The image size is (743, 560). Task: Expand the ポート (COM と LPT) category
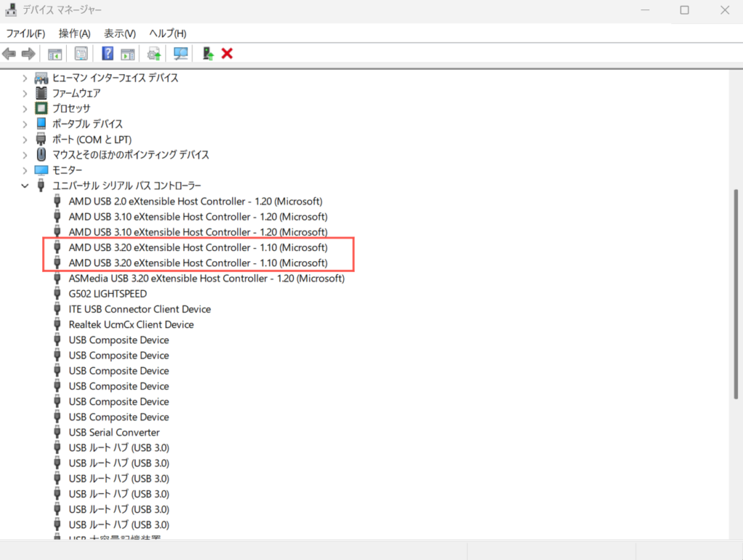coord(25,140)
